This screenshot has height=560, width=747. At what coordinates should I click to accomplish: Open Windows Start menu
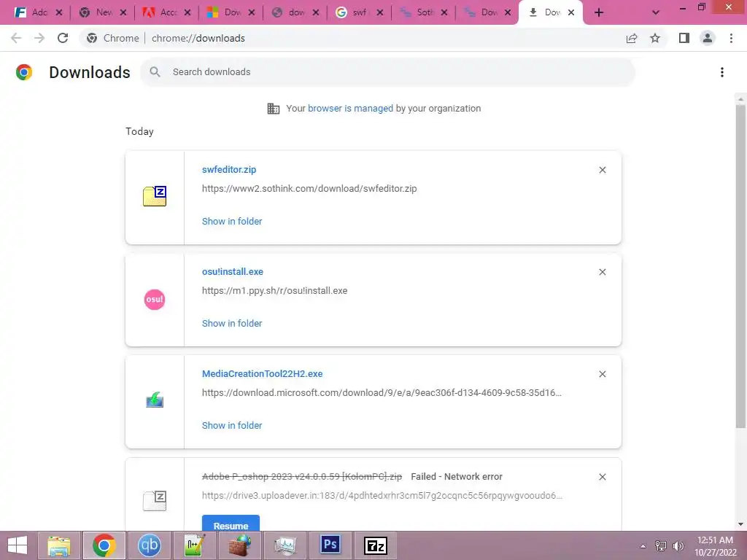click(x=18, y=545)
